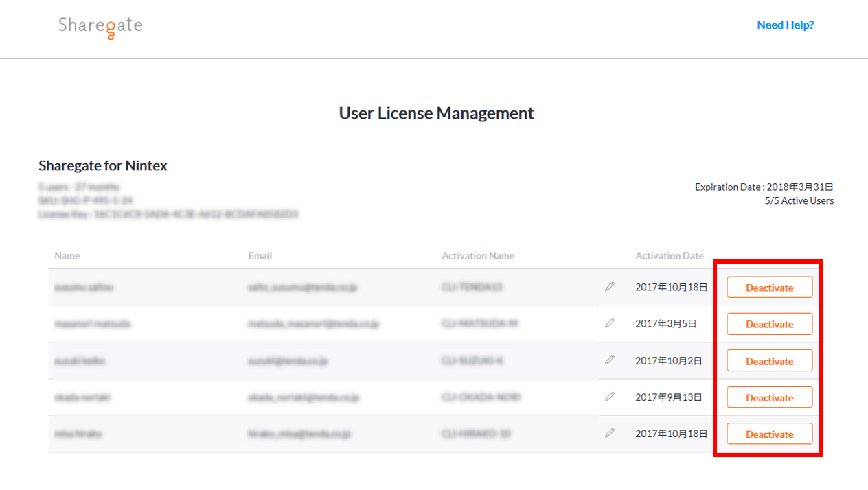
Task: Select the Activation Name column header
Action: pos(478,256)
